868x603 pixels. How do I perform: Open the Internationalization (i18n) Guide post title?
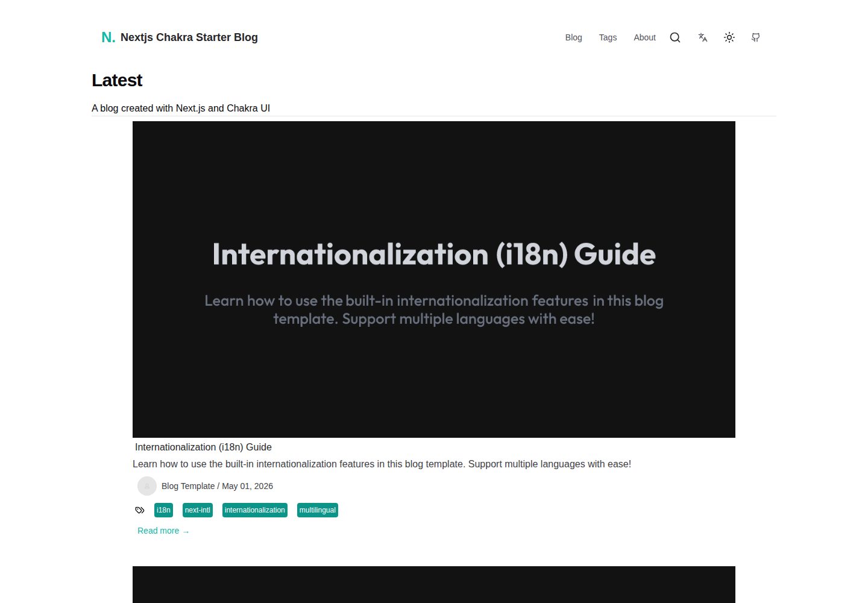click(x=203, y=447)
